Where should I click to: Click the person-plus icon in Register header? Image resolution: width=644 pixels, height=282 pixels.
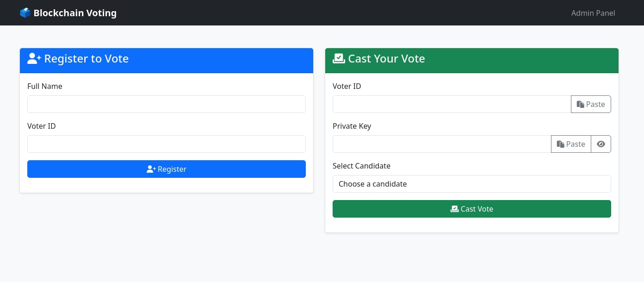point(34,58)
